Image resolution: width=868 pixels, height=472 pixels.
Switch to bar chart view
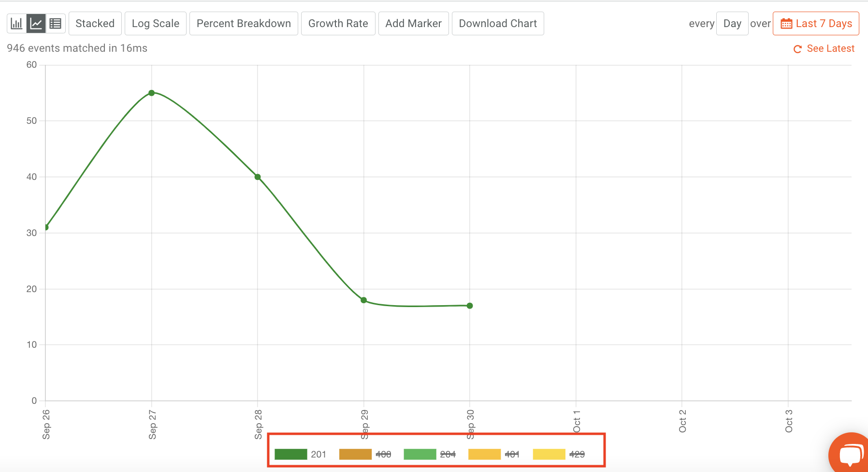16,23
